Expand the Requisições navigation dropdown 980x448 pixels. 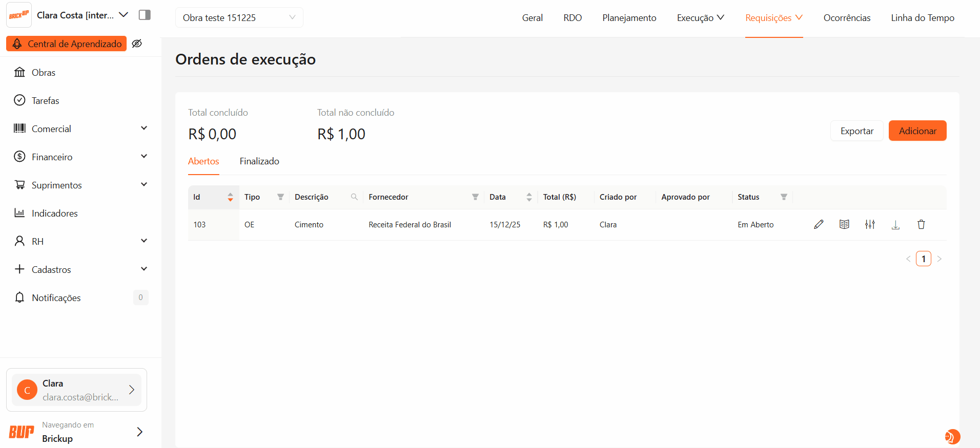point(773,18)
